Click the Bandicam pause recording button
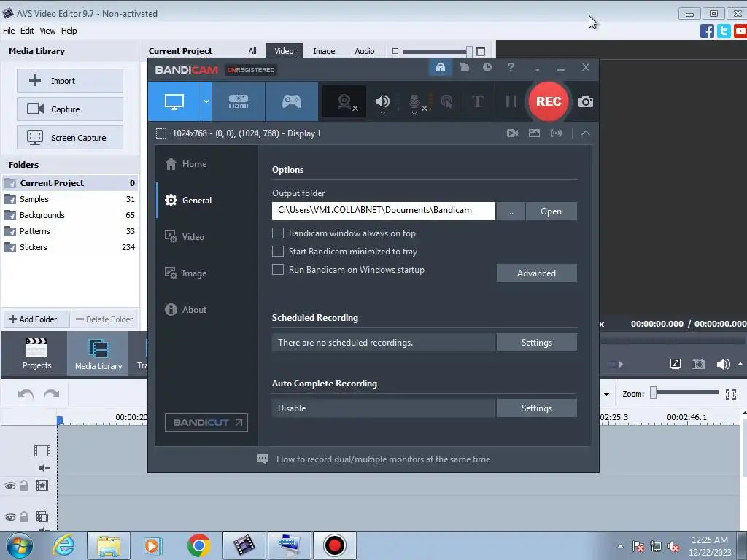 click(x=511, y=101)
